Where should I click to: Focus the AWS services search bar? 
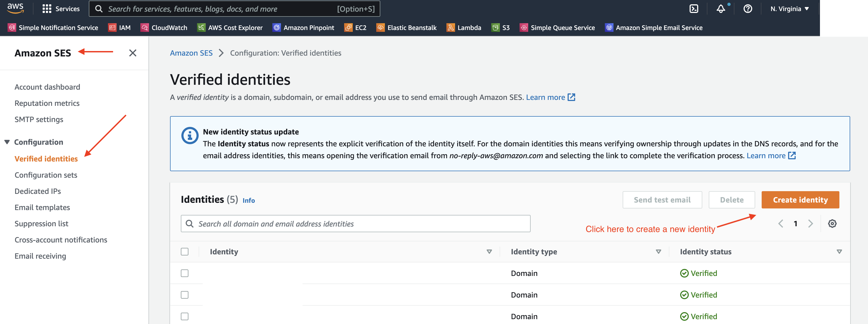click(x=234, y=9)
